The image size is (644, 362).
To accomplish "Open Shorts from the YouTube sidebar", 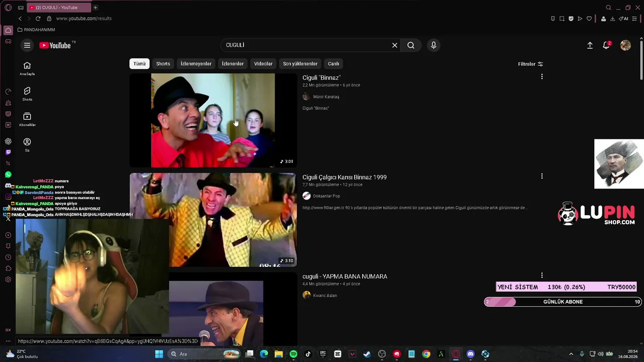I will (27, 94).
